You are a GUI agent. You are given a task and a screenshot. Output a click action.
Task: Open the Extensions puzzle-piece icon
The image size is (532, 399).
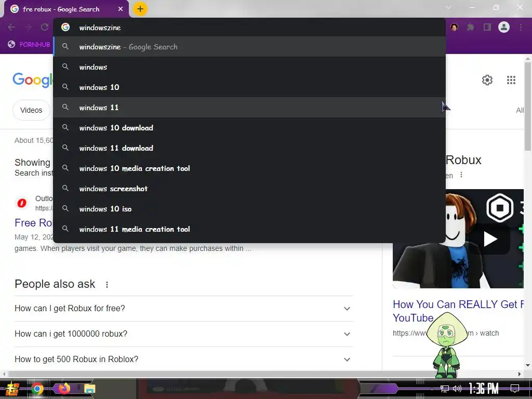pos(471,27)
